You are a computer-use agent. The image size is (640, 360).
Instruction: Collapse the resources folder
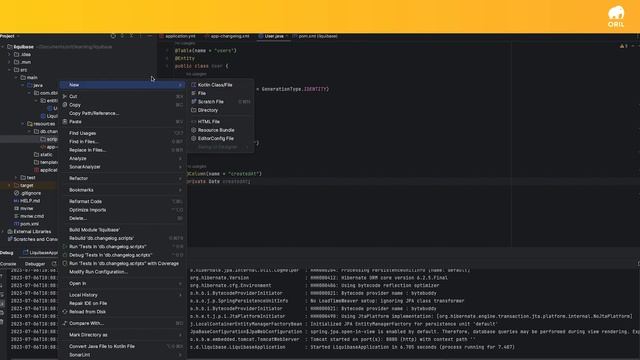click(x=23, y=124)
